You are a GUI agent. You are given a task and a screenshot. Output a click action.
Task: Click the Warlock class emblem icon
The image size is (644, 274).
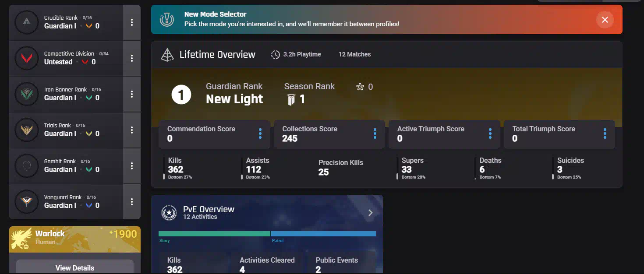tap(21, 239)
